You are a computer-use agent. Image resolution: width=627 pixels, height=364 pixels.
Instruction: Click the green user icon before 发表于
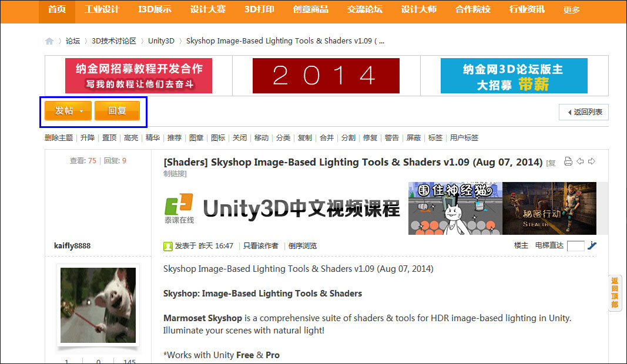tap(168, 246)
